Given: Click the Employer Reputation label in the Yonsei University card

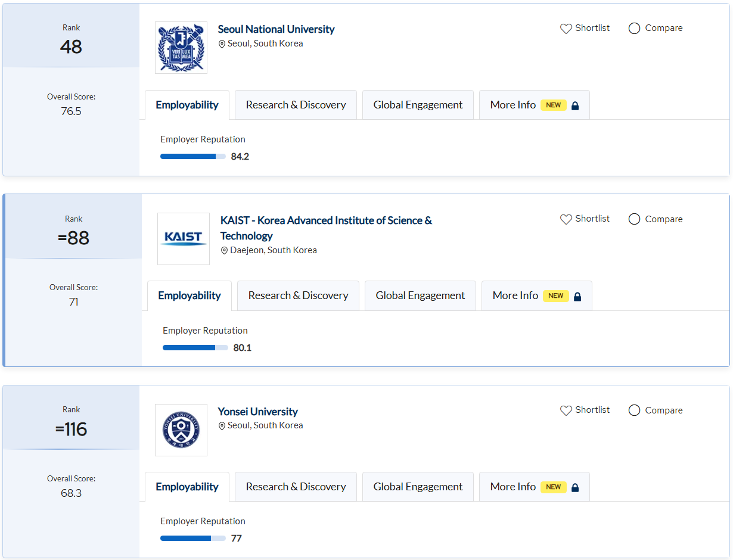Looking at the screenshot, I should pyautogui.click(x=203, y=521).
